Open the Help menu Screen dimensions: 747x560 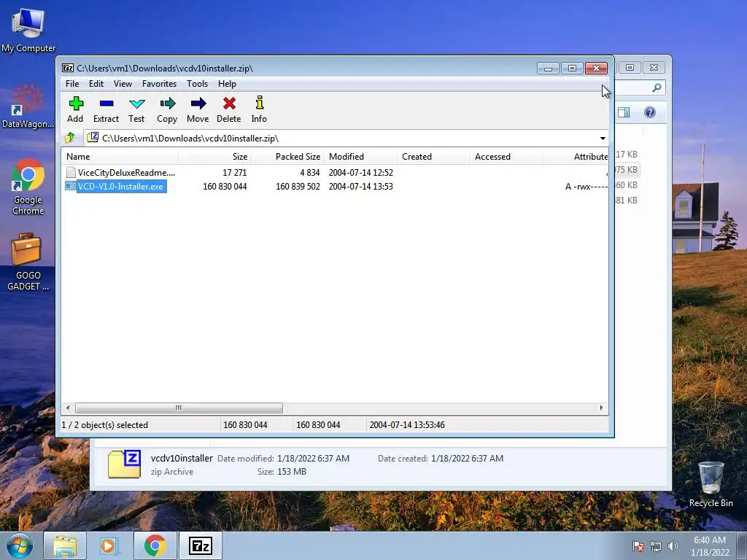coord(228,84)
